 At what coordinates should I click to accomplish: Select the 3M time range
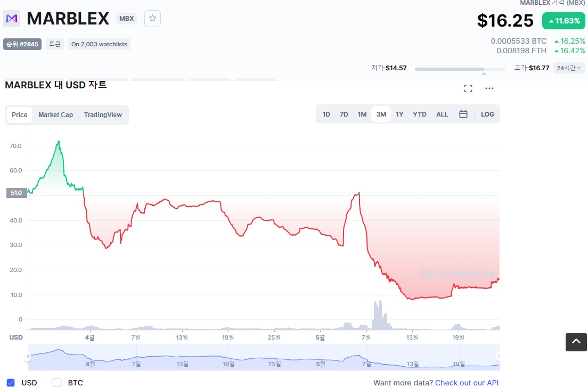click(x=381, y=114)
